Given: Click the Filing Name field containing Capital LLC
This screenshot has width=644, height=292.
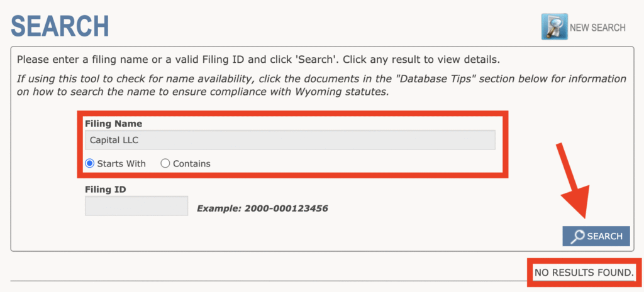Looking at the screenshot, I should point(290,140).
